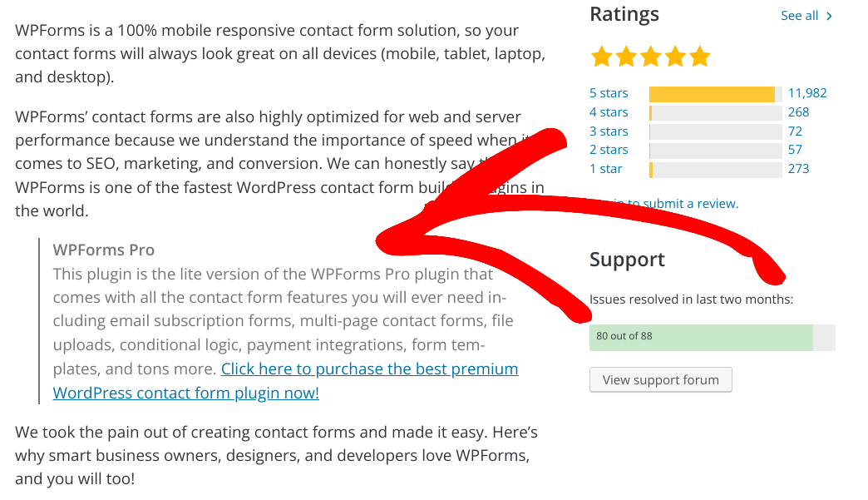The width and height of the screenshot is (868, 500).
Task: Open the 5 stars ratings filter
Action: coord(608,92)
